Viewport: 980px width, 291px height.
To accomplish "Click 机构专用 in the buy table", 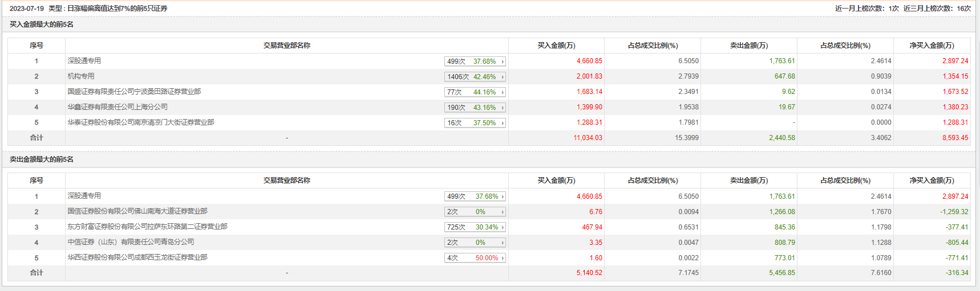I will (x=81, y=76).
